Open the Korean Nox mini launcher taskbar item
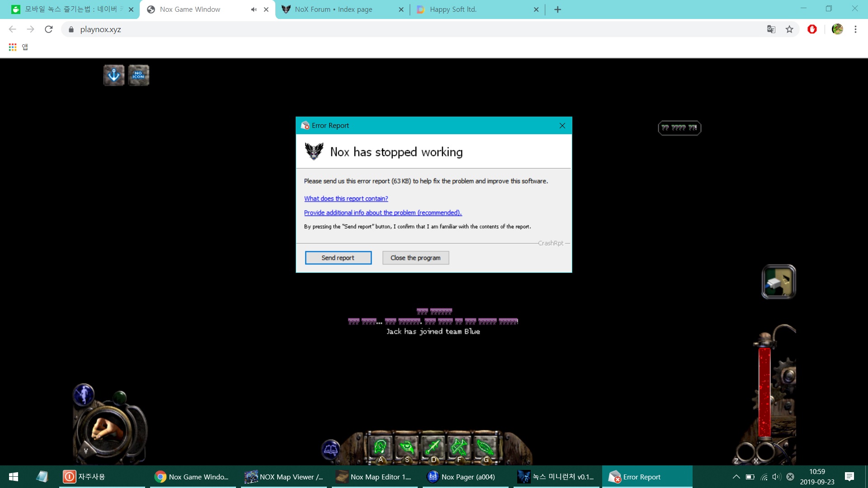The image size is (868, 488). (557, 477)
